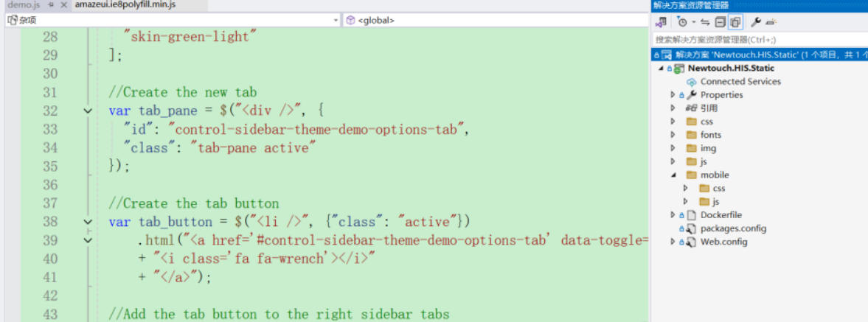Expand the Properties node
The width and height of the screenshot is (868, 322).
[x=673, y=95]
